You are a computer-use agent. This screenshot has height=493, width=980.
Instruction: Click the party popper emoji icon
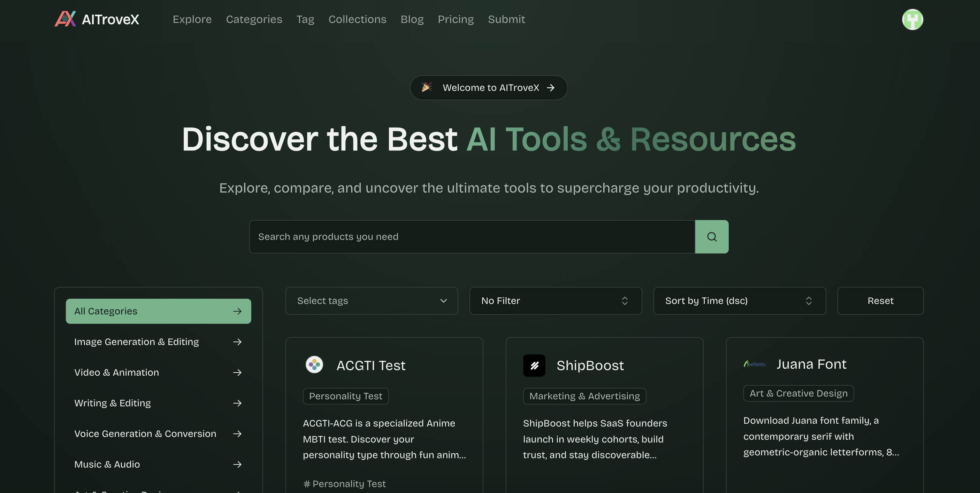pyautogui.click(x=426, y=87)
